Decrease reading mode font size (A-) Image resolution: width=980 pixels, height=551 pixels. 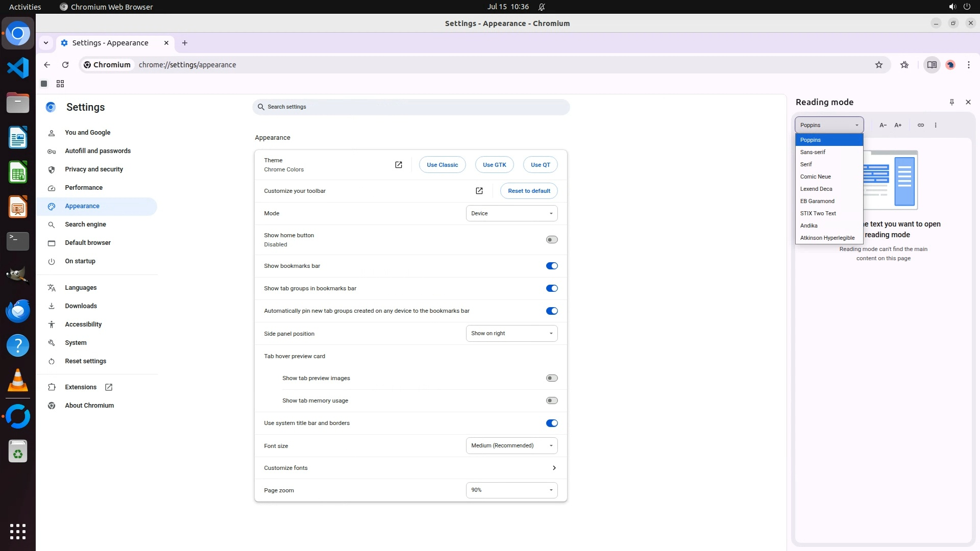tap(883, 125)
